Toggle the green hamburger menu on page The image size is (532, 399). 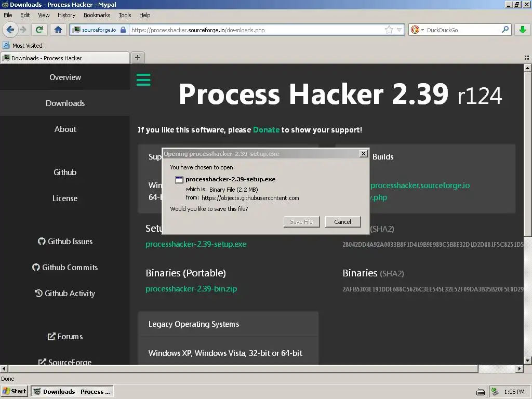click(x=143, y=79)
